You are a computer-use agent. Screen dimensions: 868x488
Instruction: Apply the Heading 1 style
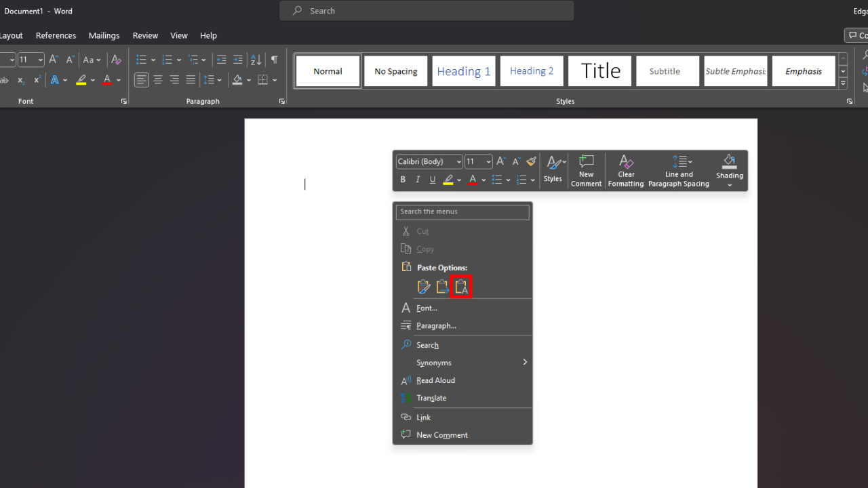pos(464,71)
